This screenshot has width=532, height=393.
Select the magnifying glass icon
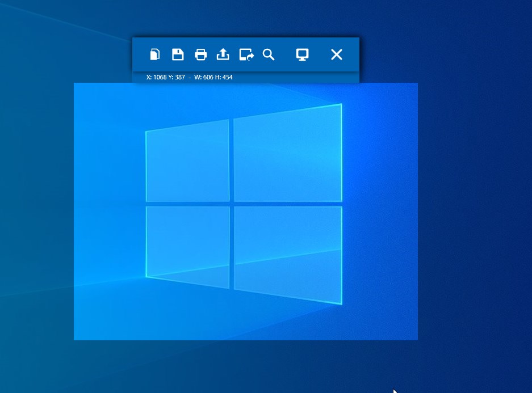[269, 54]
